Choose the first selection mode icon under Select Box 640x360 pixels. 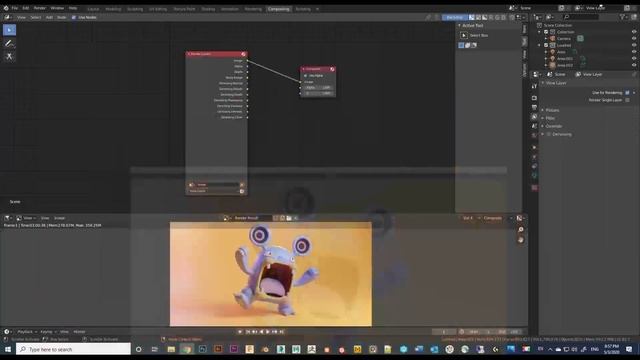pos(461,45)
